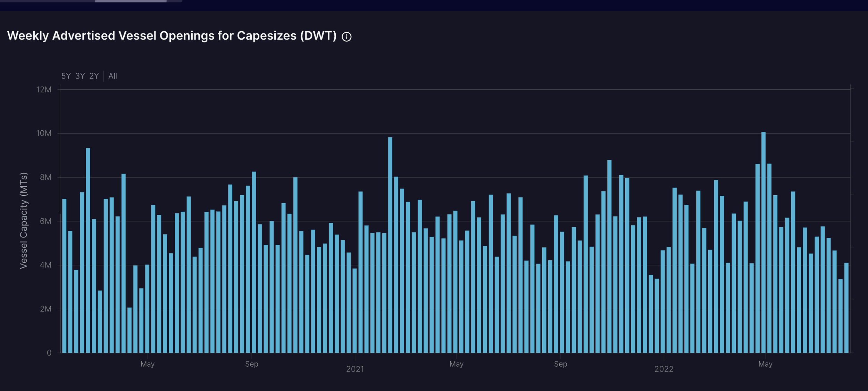Click the Vessel Capacity (MTs) axis title

(x=23, y=221)
